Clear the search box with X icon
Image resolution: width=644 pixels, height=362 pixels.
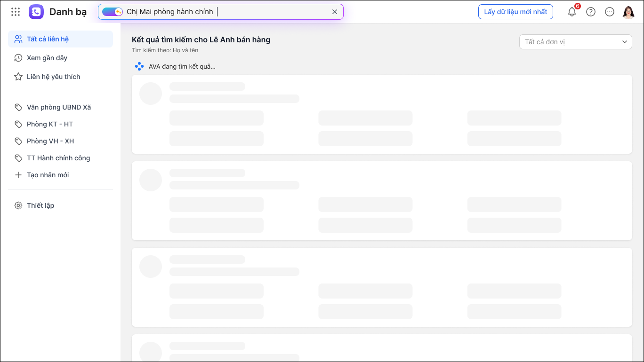coord(335,12)
